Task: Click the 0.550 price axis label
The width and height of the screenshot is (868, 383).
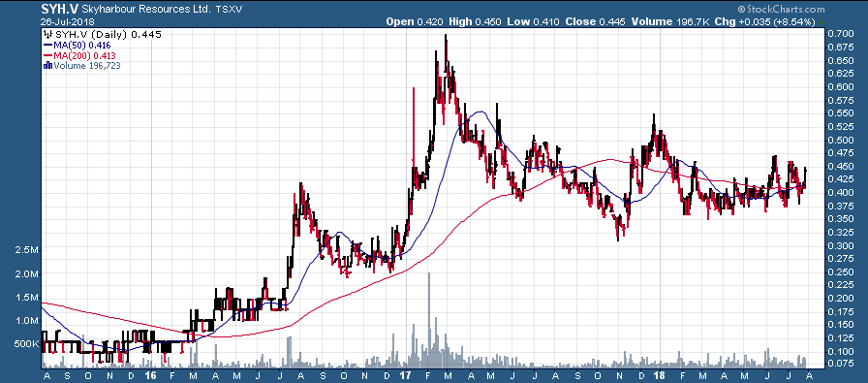Action: [x=840, y=113]
